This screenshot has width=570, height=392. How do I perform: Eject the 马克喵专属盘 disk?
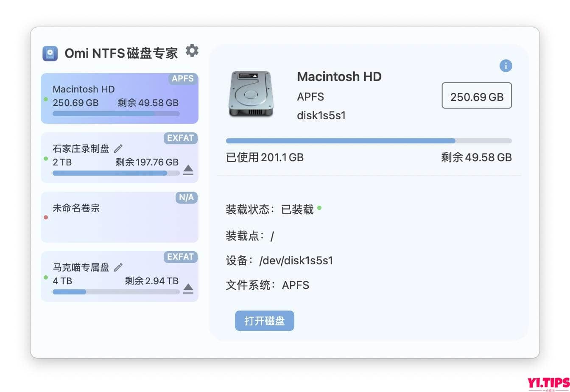188,289
